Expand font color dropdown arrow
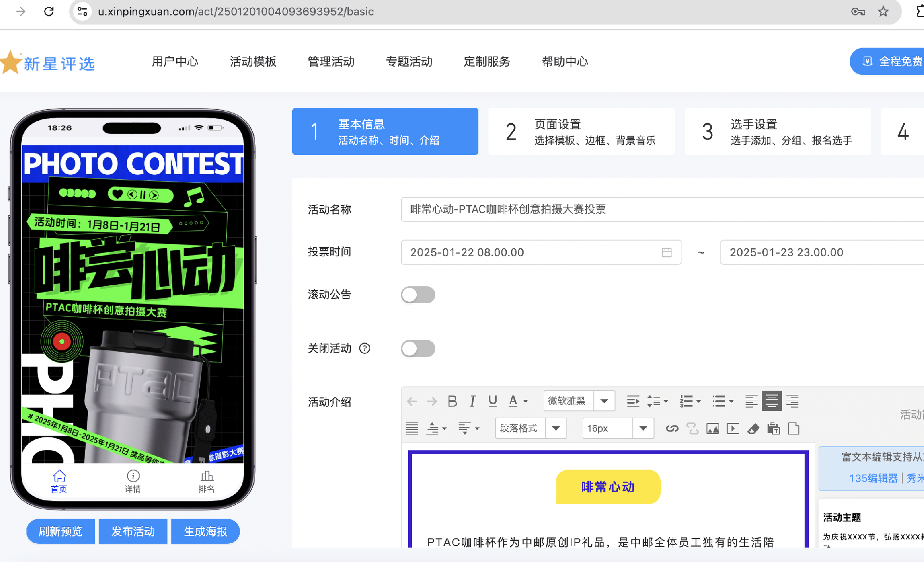 [x=526, y=401]
